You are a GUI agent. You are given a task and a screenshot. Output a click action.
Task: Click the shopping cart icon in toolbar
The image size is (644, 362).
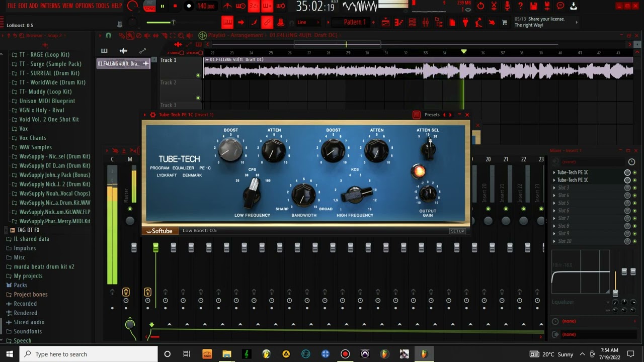tap(505, 22)
